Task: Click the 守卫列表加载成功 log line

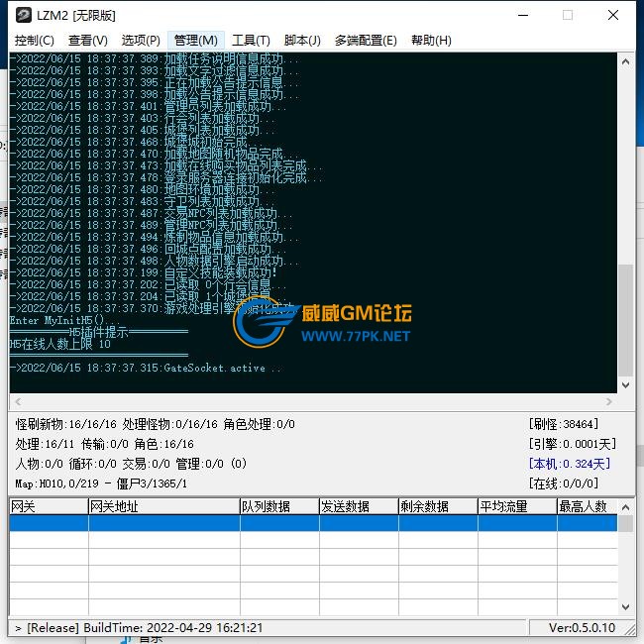Action: [143, 201]
